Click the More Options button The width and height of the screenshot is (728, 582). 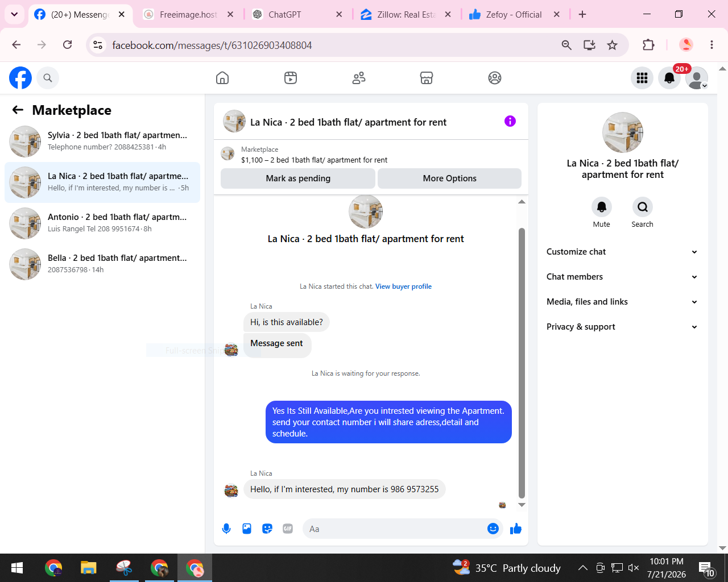pos(449,178)
